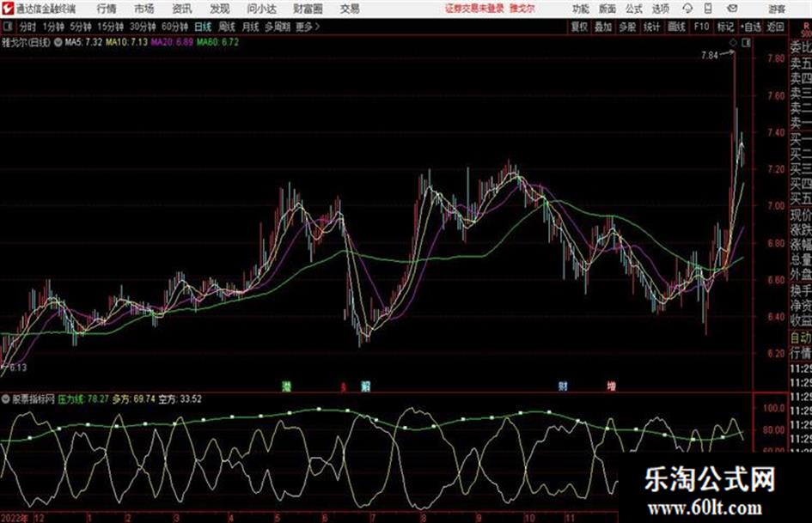Viewport: 812px width, 523px height.
Task: Switch to the 15分钟 period
Action: click(x=111, y=27)
